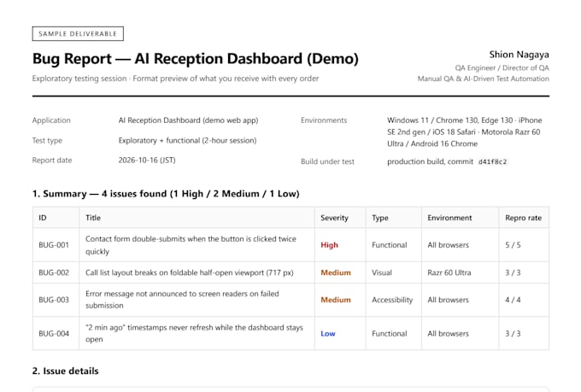The image size is (581, 392).
Task: Click the Environments label
Action: 324,120
